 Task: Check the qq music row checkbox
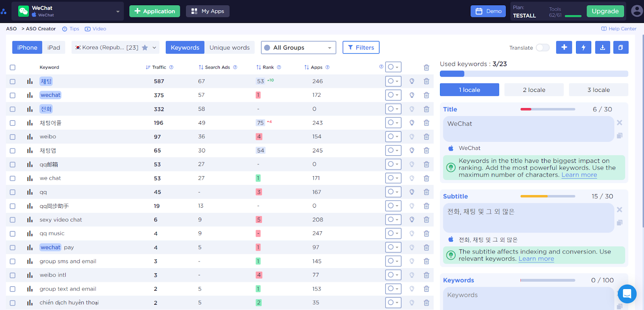tap(12, 233)
